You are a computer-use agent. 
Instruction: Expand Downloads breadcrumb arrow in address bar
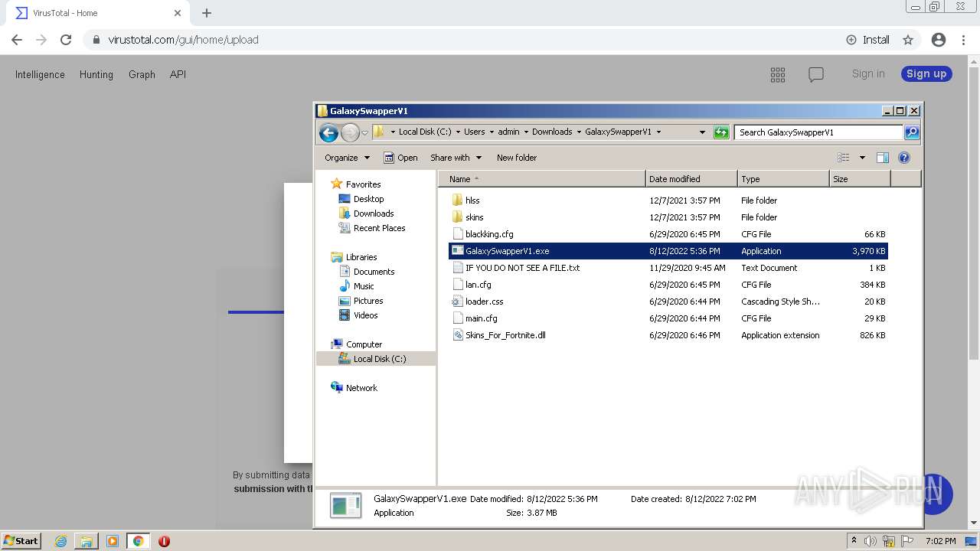pos(578,132)
